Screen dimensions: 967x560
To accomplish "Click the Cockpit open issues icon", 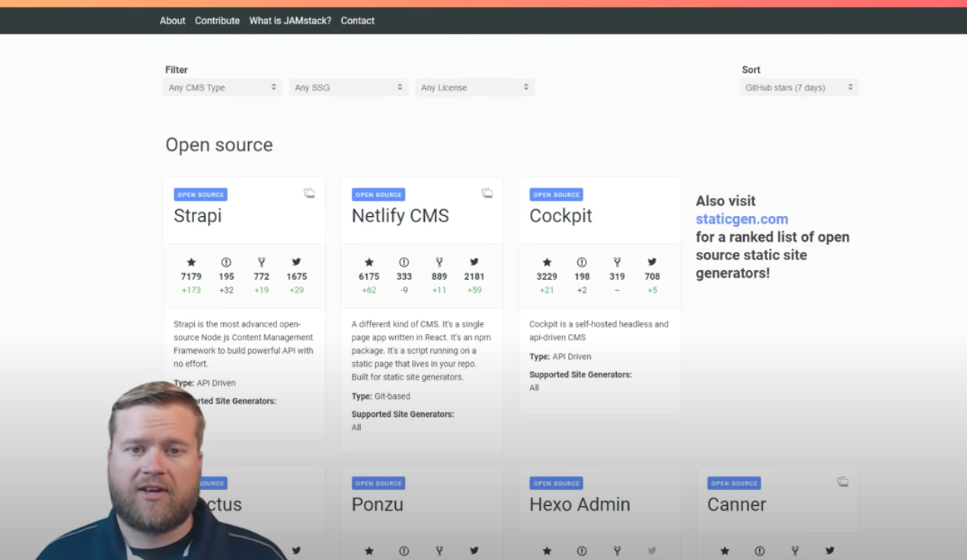I will pyautogui.click(x=582, y=262).
